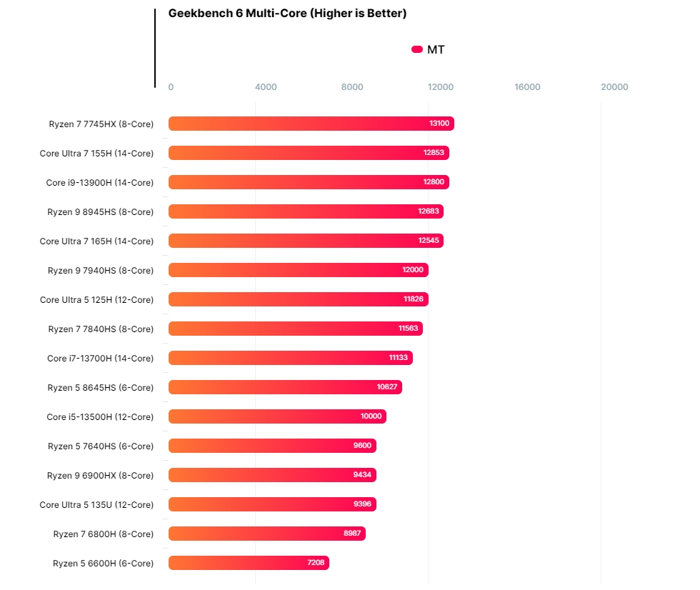Select the Core i7-13700H bar
The image size is (700, 590).
click(x=290, y=358)
